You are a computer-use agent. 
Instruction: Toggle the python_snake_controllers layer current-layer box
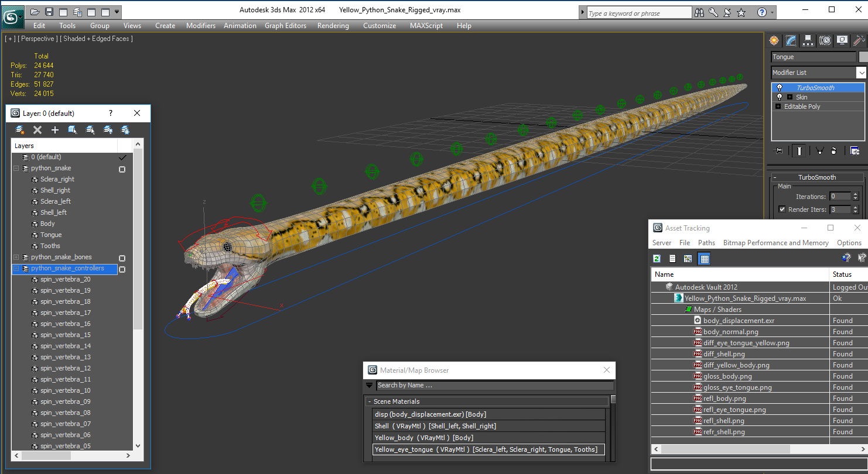click(x=122, y=269)
